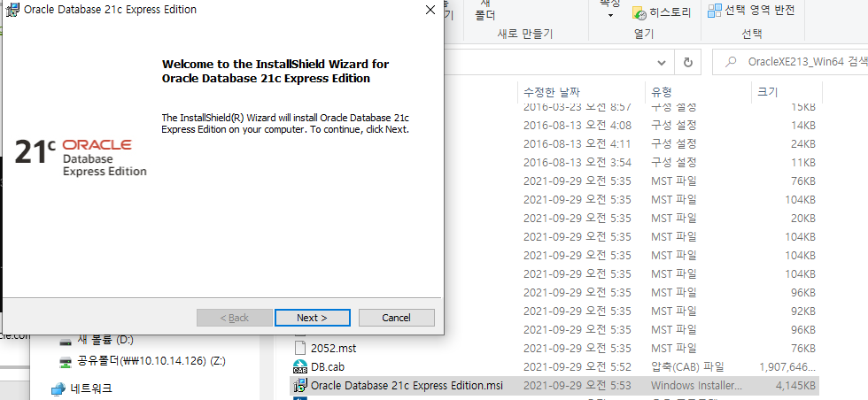The height and width of the screenshot is (400, 868).
Task: Cancel the Oracle Database installation wizard
Action: (397, 318)
